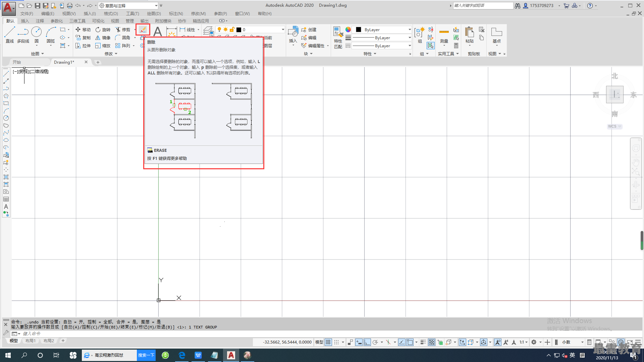
Task: Click the Erase eraser icon
Action: (x=143, y=29)
